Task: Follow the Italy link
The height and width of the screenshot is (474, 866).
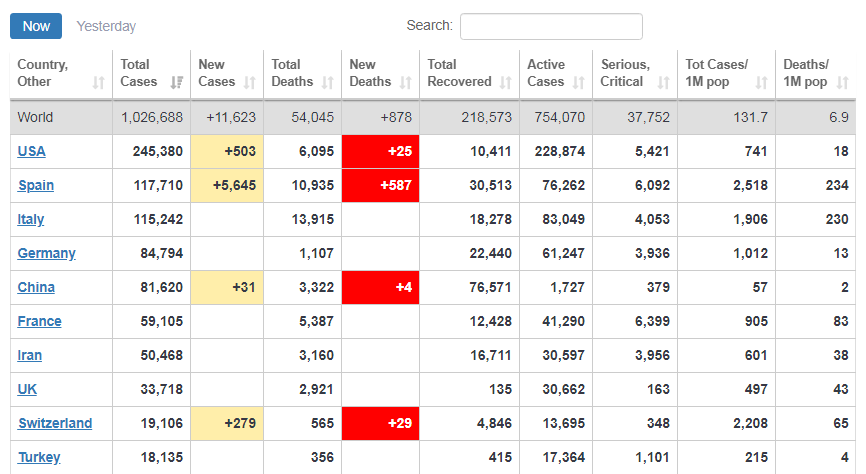Action: (x=31, y=219)
